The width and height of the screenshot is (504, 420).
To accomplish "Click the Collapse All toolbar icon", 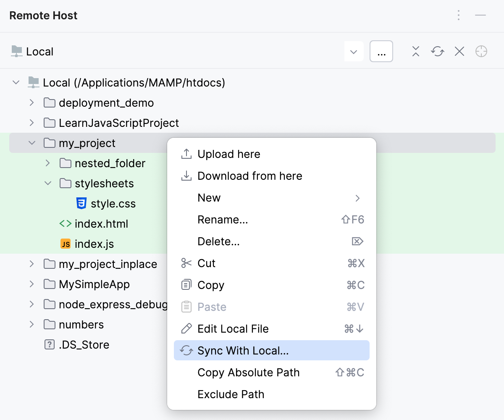I will click(415, 51).
